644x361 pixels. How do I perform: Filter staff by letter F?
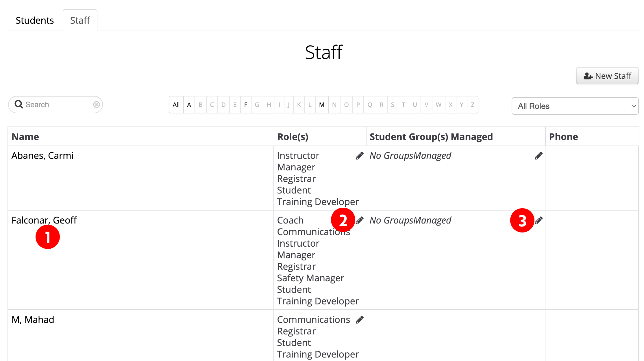coord(246,105)
